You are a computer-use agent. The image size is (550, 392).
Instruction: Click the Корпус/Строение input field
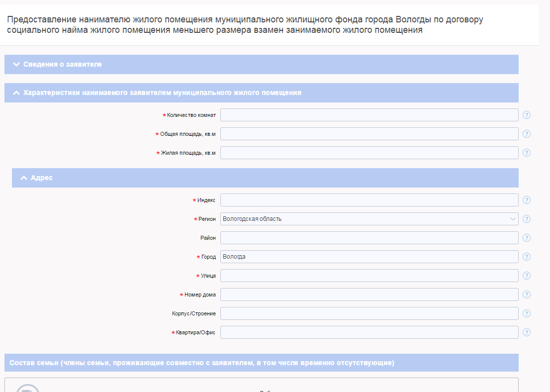pos(369,313)
